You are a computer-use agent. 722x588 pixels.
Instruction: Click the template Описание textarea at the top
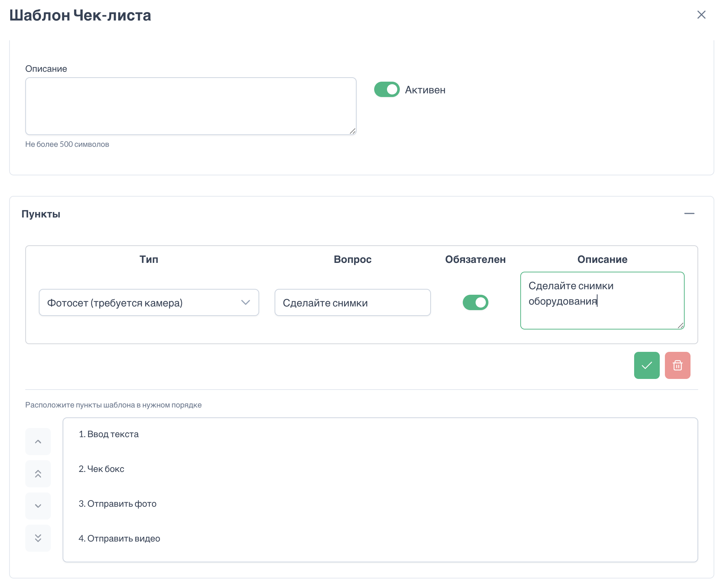pyautogui.click(x=190, y=106)
